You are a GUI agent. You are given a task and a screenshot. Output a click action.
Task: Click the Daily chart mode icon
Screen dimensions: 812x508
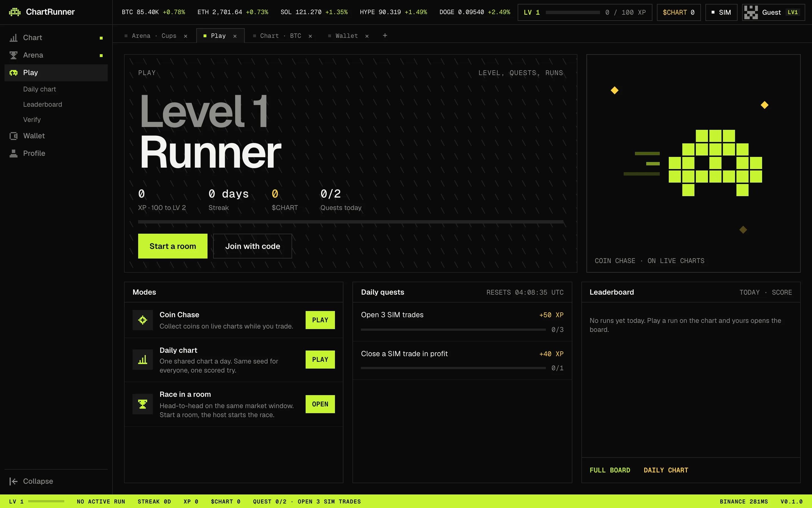coord(143,360)
